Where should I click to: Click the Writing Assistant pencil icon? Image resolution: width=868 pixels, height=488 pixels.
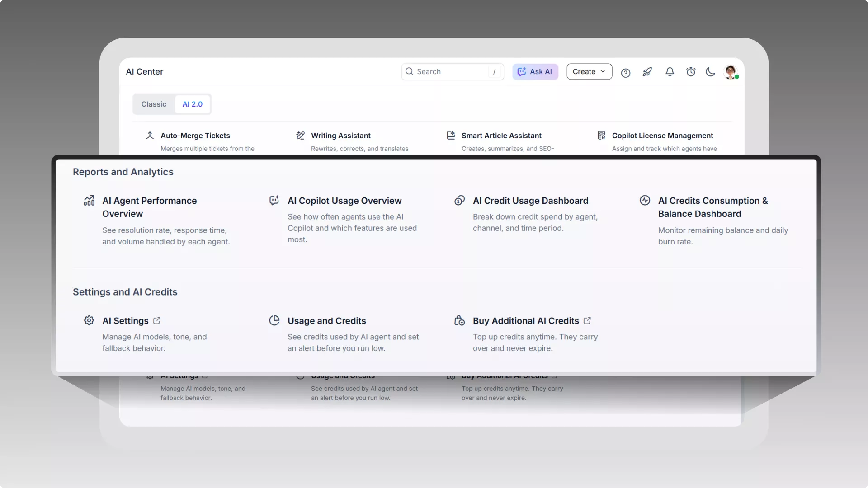[x=300, y=135]
